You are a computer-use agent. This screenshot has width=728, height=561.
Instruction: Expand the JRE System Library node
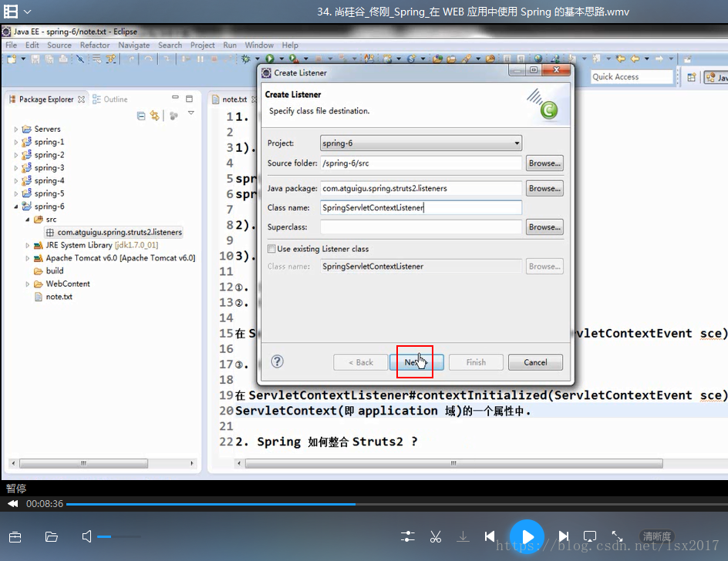click(x=28, y=246)
